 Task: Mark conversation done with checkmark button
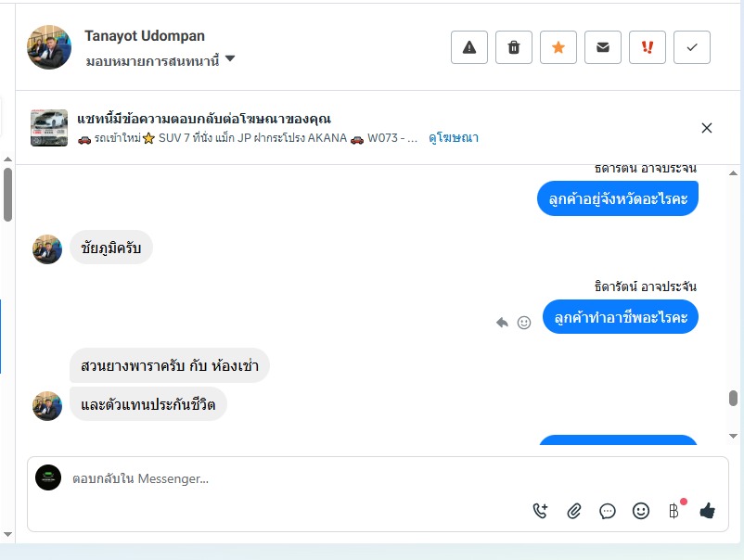692,47
